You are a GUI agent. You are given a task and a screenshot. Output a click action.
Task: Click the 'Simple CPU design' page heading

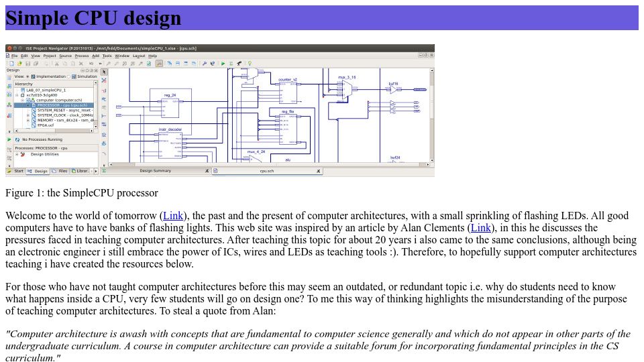tap(93, 18)
